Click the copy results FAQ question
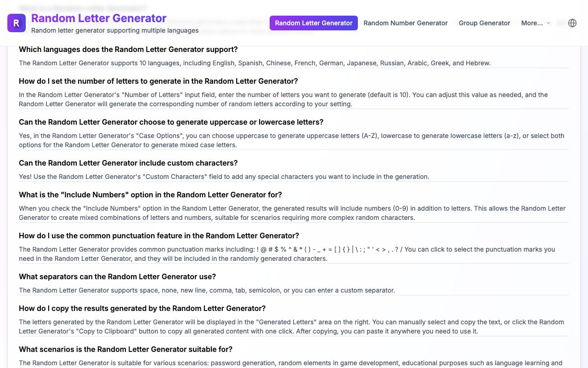588x368 pixels. pyautogui.click(x=142, y=308)
